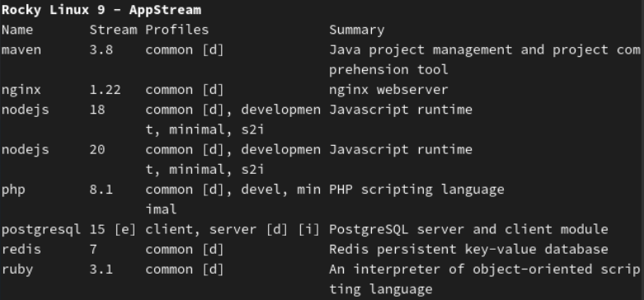Viewport: 644px width, 300px height.
Task: Click the nginx module name
Action: pyautogui.click(x=21, y=90)
